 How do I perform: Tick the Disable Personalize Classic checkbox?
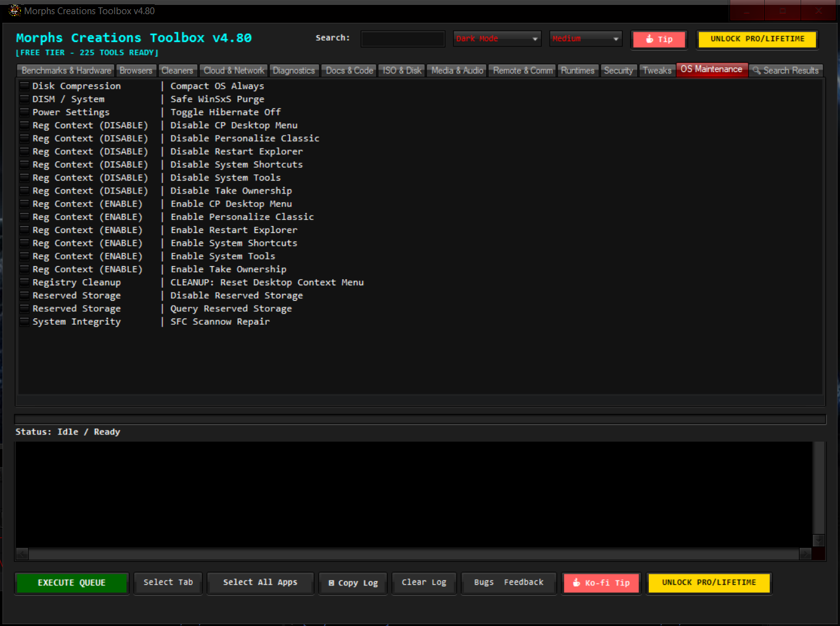point(25,138)
